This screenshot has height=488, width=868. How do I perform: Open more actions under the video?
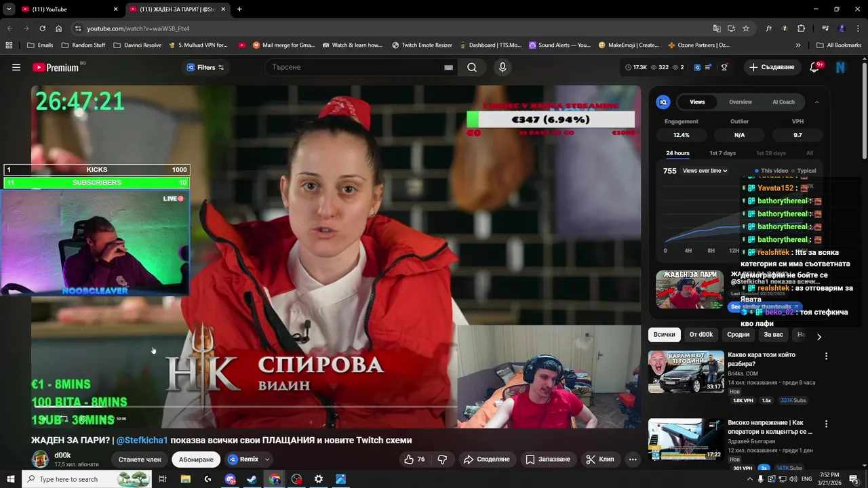click(x=633, y=459)
